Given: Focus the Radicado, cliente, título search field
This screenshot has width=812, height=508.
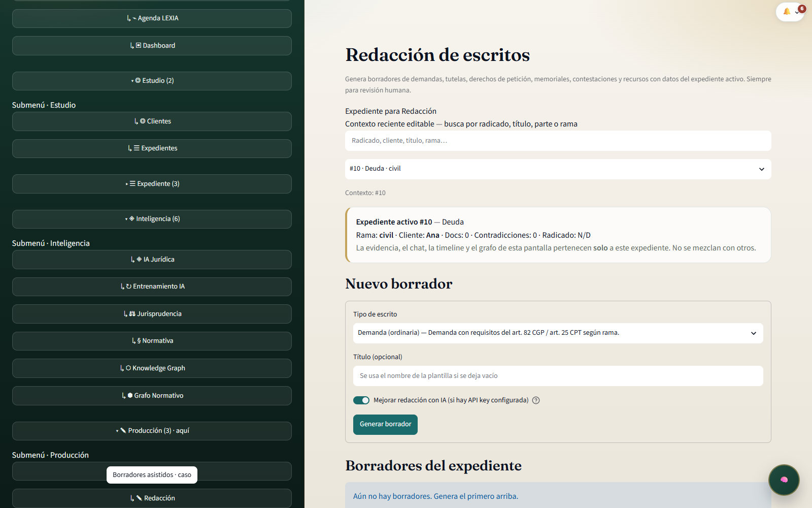Looking at the screenshot, I should [558, 141].
